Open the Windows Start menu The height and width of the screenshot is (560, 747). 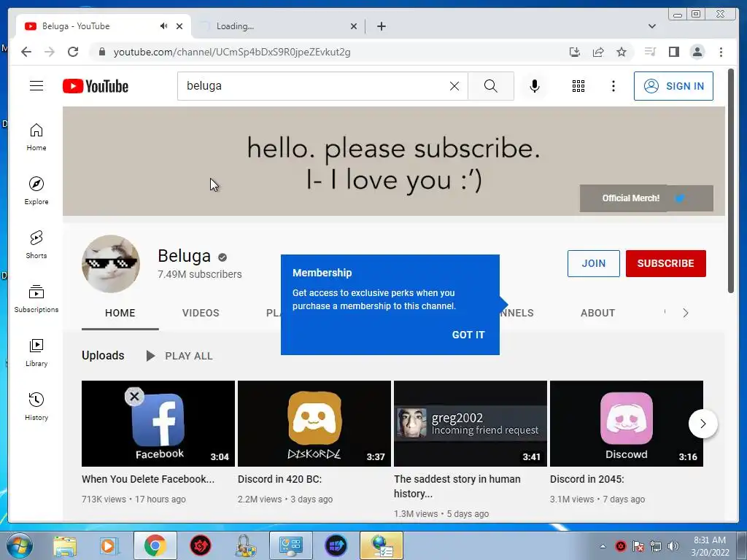pos(19,545)
